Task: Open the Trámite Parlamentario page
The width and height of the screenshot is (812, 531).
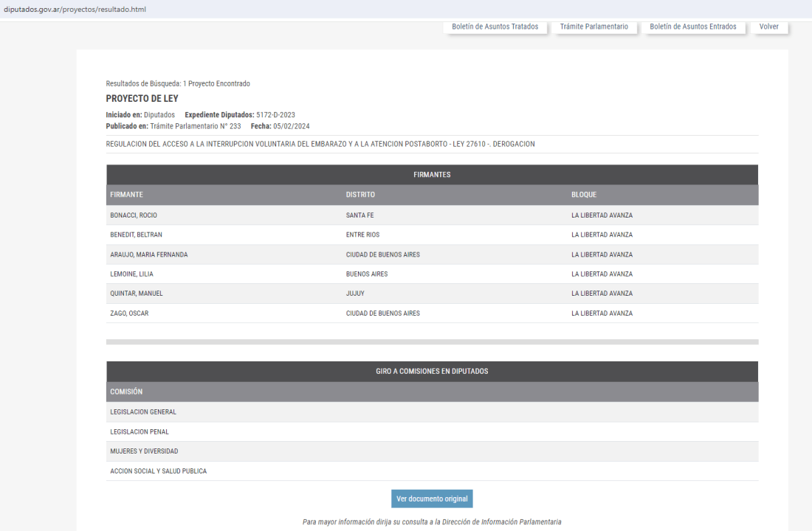Action: point(593,27)
